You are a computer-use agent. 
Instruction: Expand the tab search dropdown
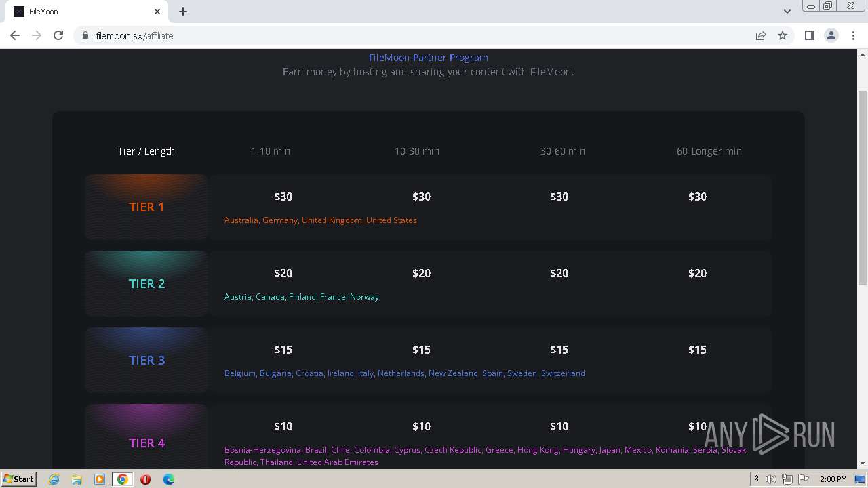coord(787,11)
